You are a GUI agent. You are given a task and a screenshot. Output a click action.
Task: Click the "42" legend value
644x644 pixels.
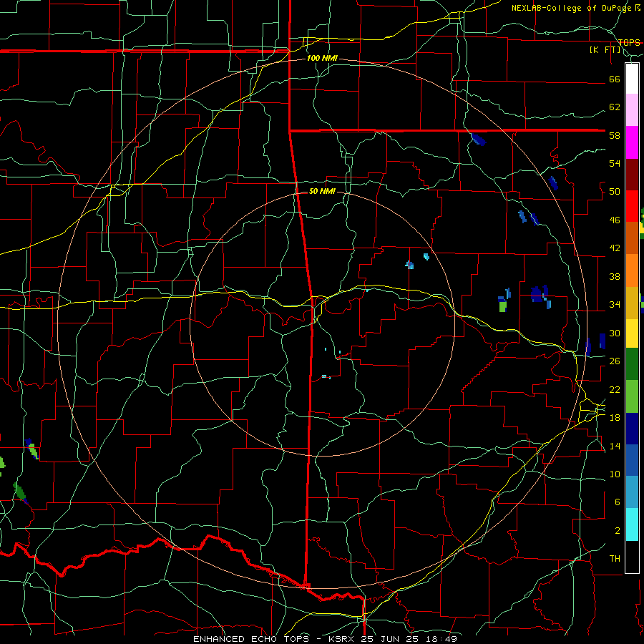pos(615,248)
